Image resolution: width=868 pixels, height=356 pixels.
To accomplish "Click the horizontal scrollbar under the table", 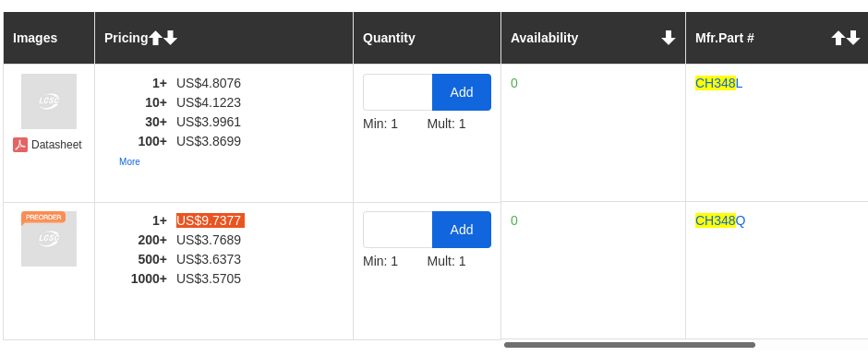I will click(x=630, y=345).
